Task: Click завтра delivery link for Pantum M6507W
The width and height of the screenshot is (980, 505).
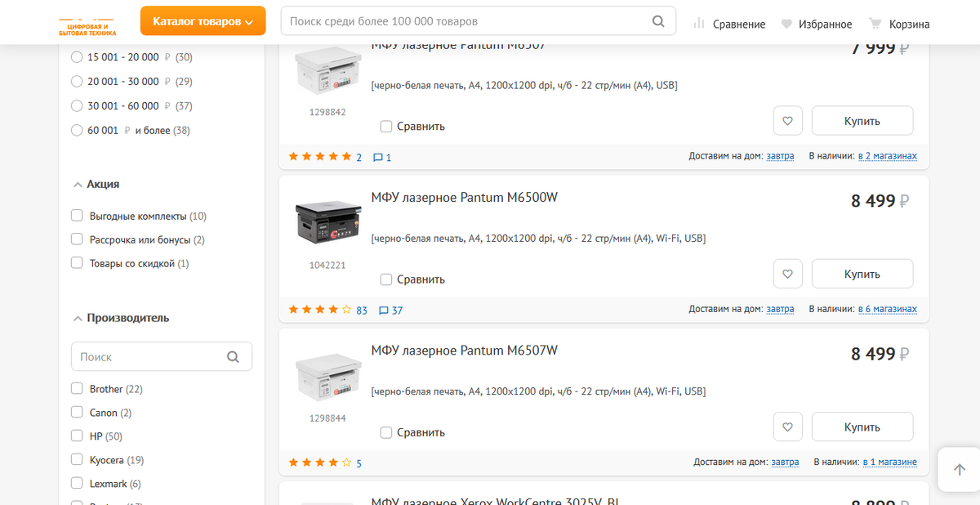Action: 785,463
